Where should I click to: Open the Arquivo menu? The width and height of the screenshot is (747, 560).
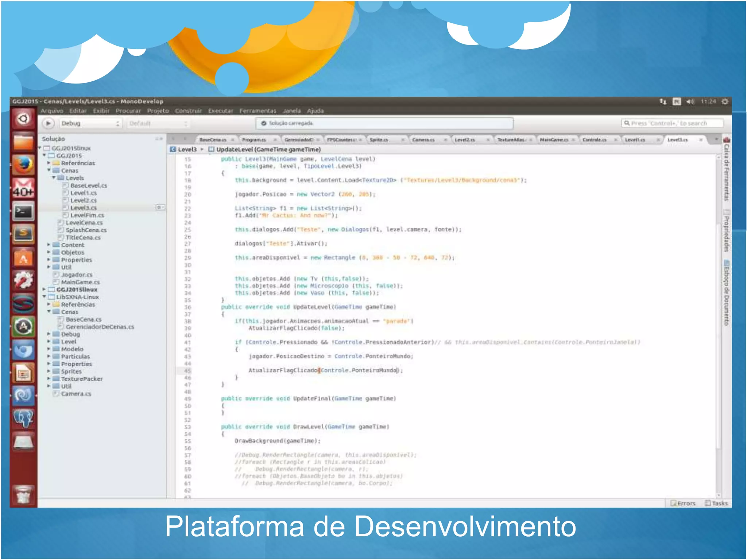[x=51, y=111]
